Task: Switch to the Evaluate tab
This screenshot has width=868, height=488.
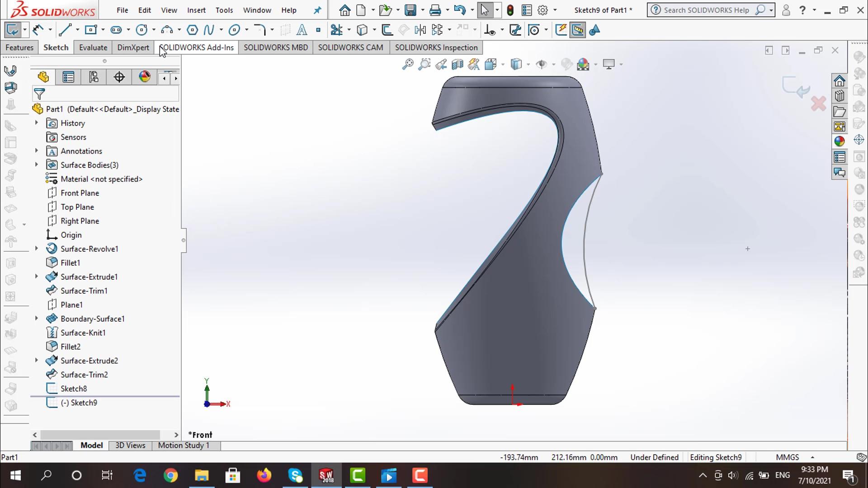Action: [x=93, y=47]
